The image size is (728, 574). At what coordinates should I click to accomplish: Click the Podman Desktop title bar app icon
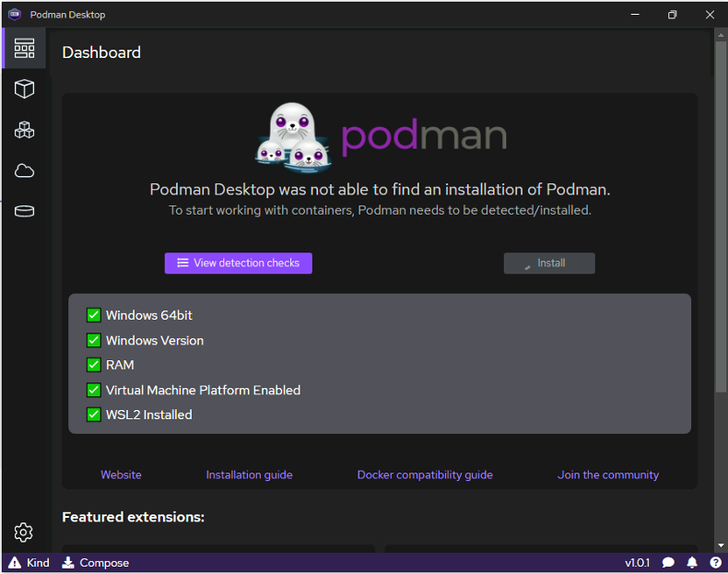(15, 15)
